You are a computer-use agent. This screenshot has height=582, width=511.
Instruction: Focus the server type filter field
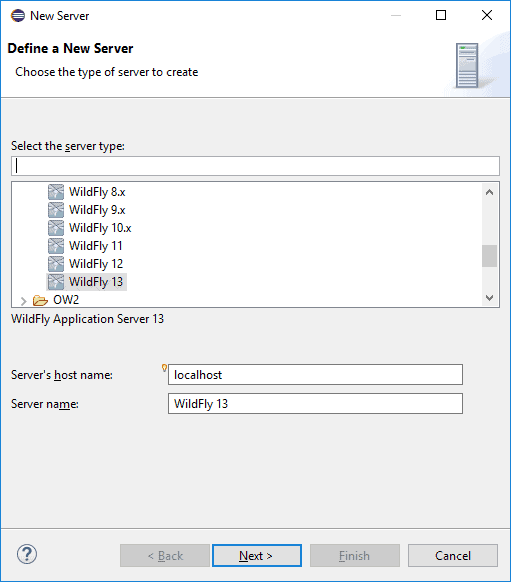[255, 166]
